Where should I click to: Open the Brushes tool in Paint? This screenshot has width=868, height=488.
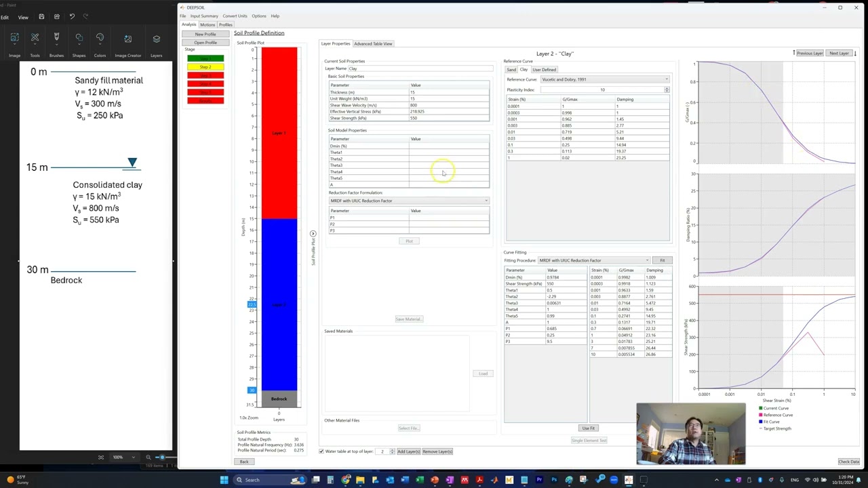[x=56, y=43]
